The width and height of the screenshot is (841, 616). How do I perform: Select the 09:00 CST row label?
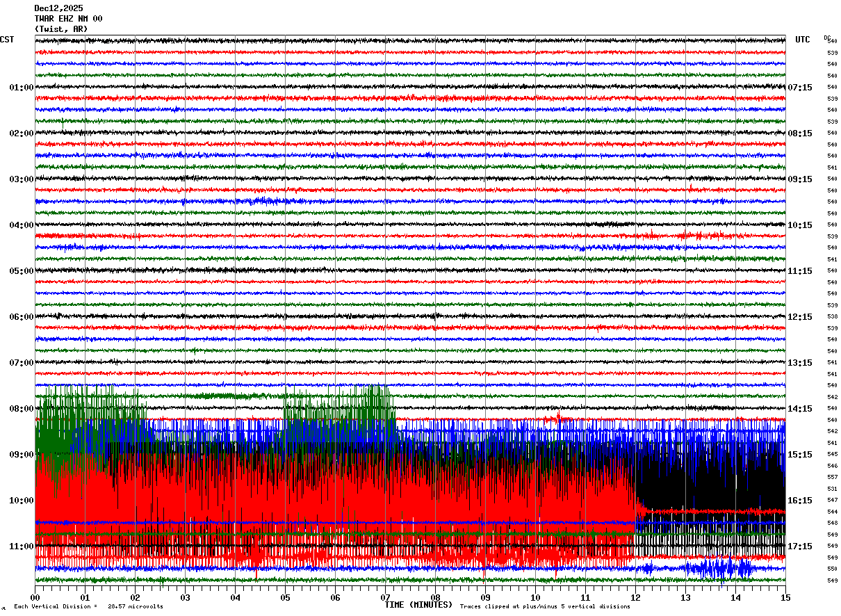[x=22, y=455]
